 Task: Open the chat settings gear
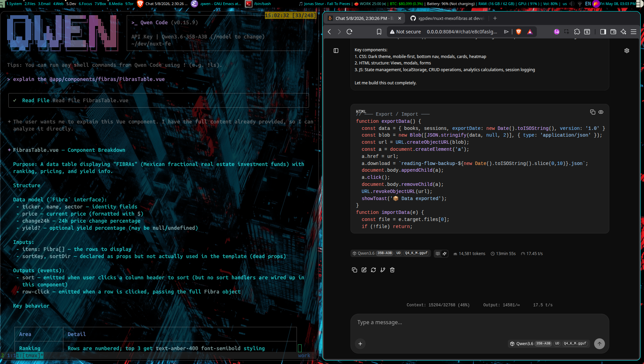pyautogui.click(x=627, y=51)
